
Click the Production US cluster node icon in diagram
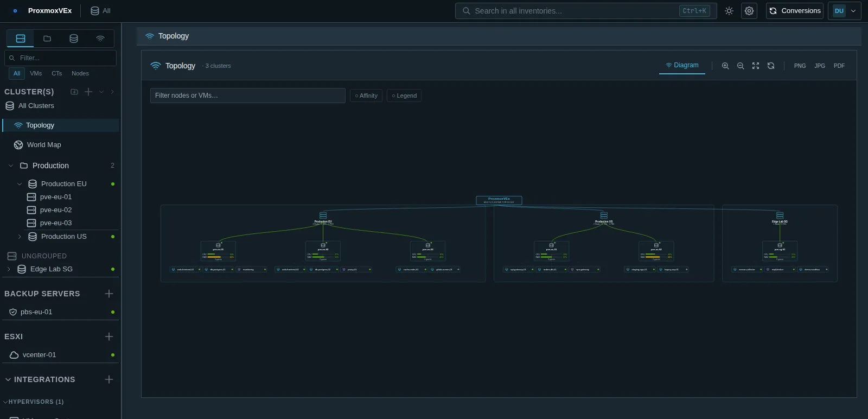604,215
